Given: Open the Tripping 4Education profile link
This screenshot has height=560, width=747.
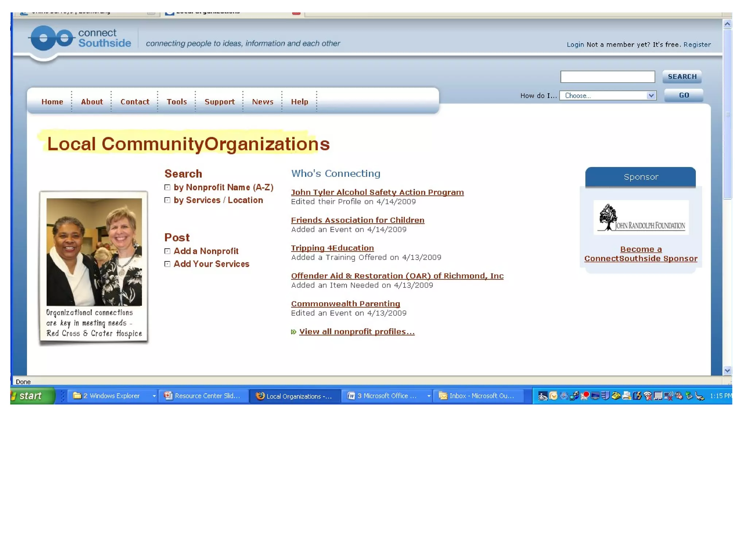Looking at the screenshot, I should click(332, 248).
